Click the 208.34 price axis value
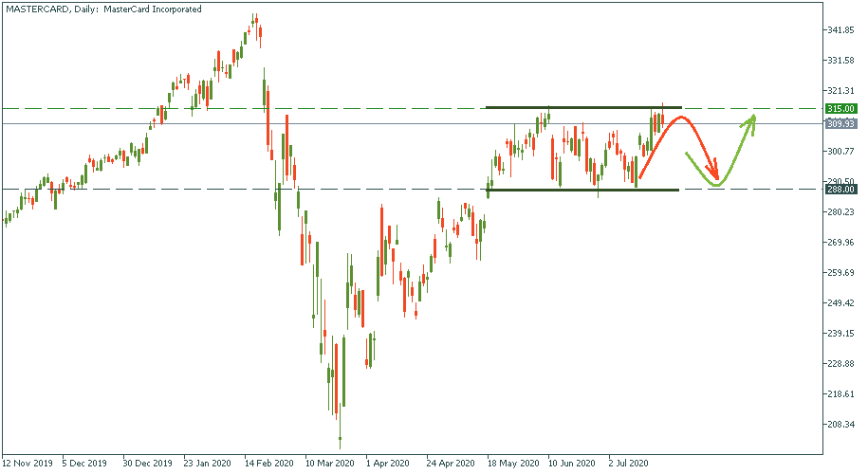Image resolution: width=868 pixels, height=474 pixels. pyautogui.click(x=841, y=425)
